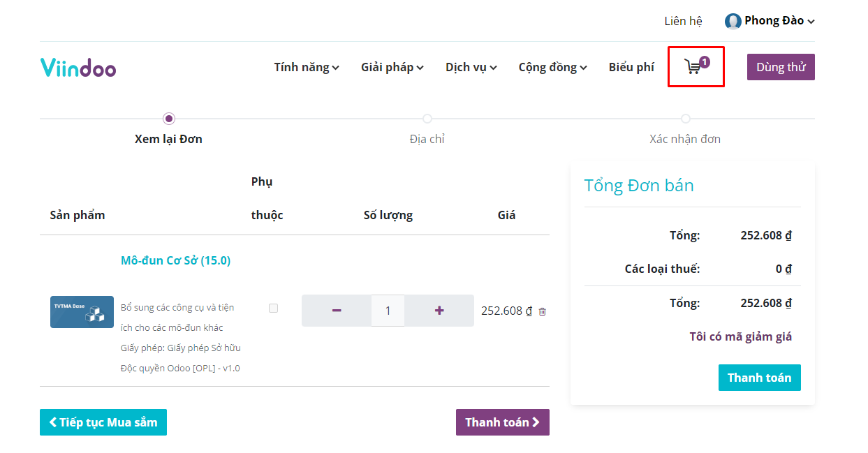Select the Địa chỉ step

click(427, 139)
